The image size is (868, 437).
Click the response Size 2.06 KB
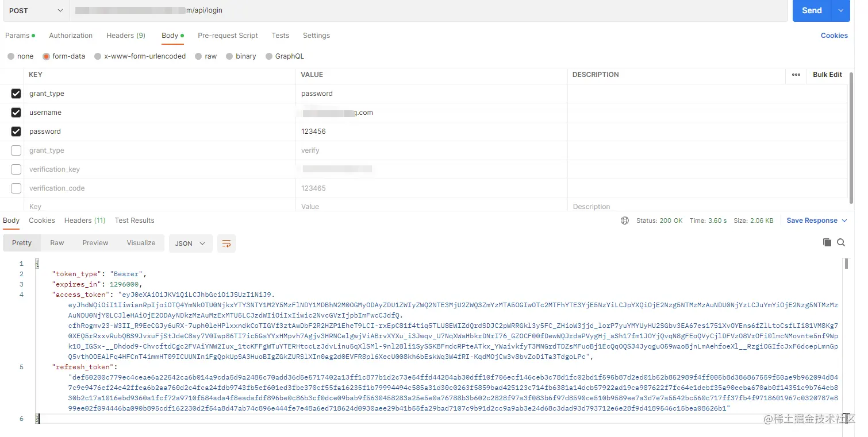pos(754,221)
